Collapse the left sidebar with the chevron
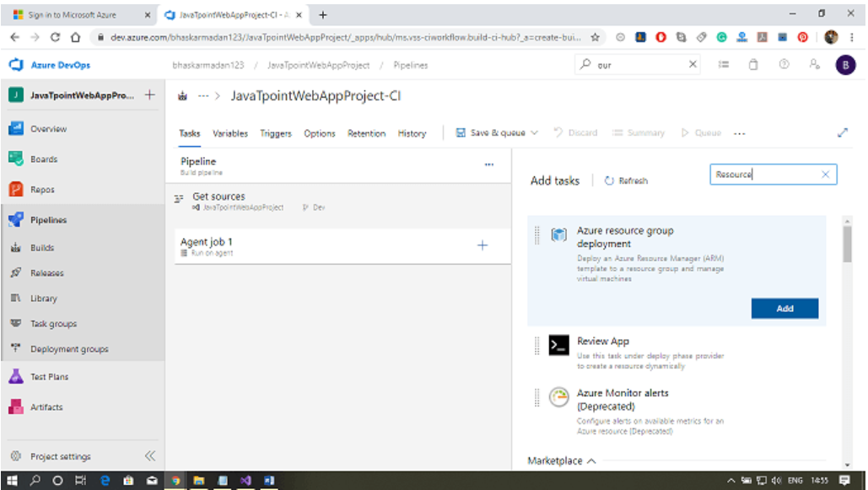 pos(148,455)
